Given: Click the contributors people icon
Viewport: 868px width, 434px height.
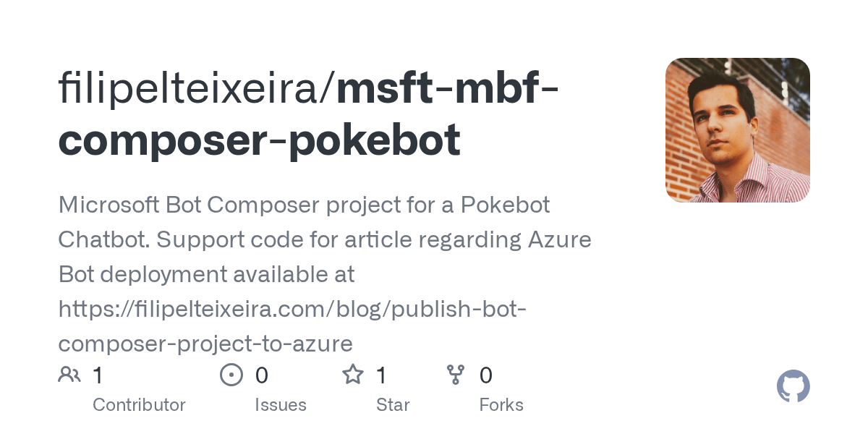Looking at the screenshot, I should [x=69, y=375].
